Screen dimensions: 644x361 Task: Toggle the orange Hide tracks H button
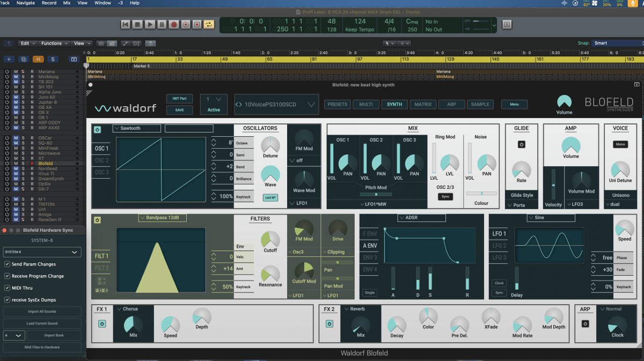coord(38,59)
